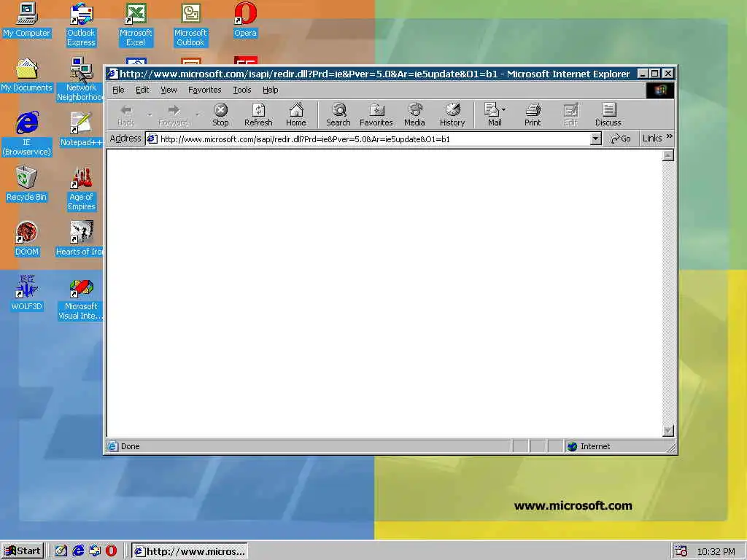Open the Media bar

414,114
